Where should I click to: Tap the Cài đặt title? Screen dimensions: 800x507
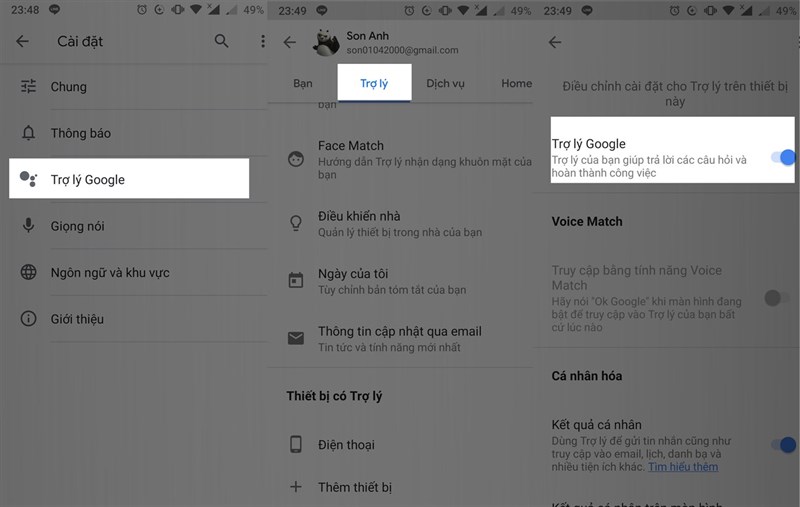tap(80, 41)
